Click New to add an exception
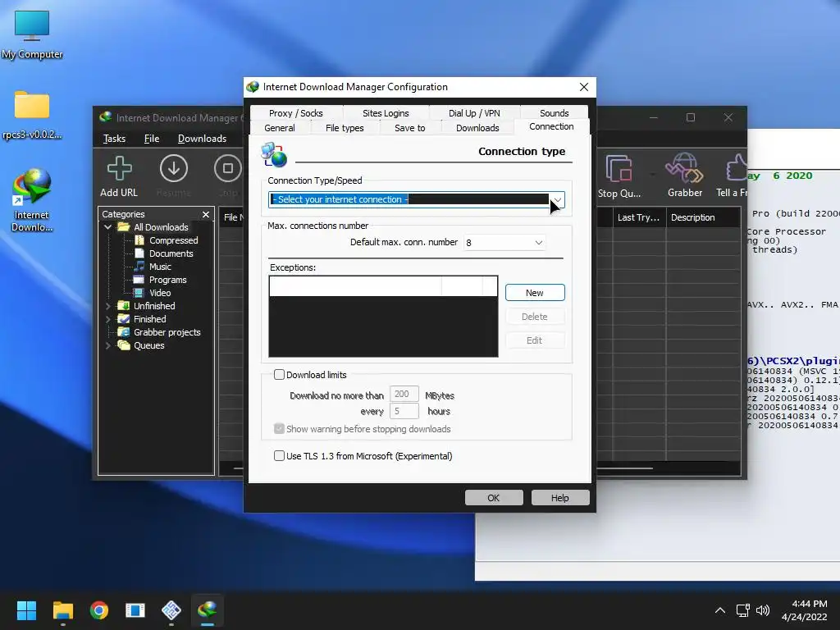Image resolution: width=840 pixels, height=630 pixels. click(x=535, y=293)
